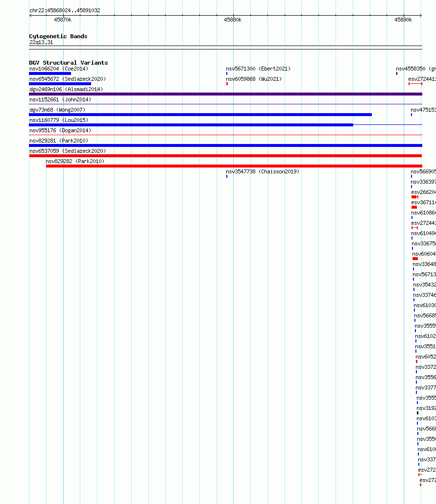436x504 pixels.
Task: Click the chr22:45868024..45891032 region label
Action: 65,10
